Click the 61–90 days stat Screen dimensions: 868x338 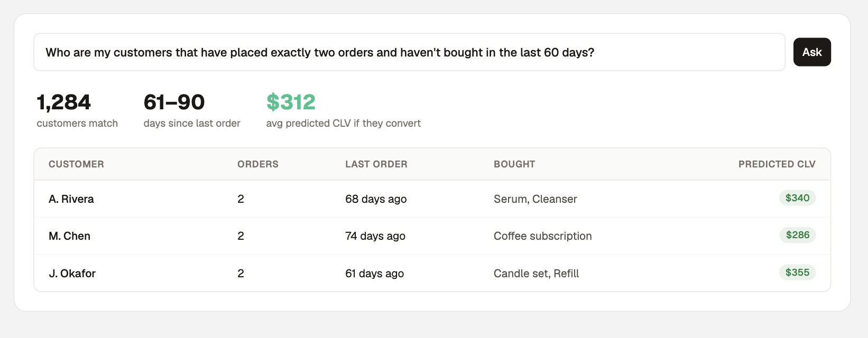point(192,110)
